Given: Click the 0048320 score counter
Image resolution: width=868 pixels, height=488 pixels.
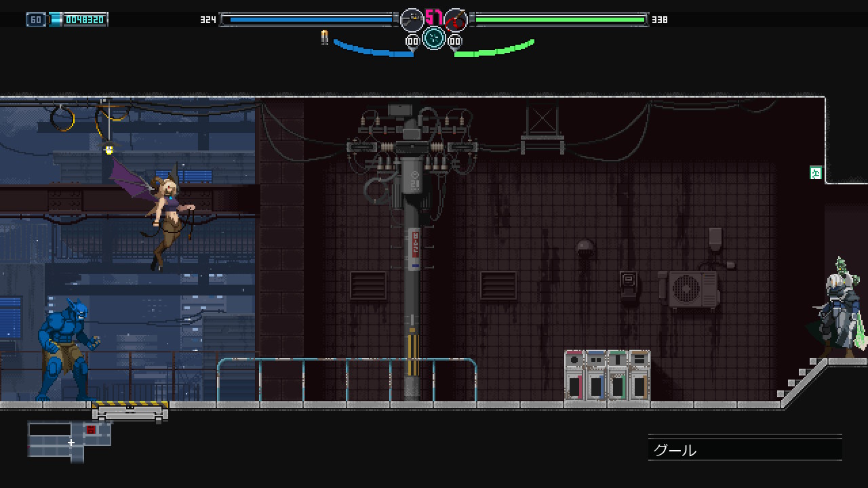Looking at the screenshot, I should click(x=85, y=20).
